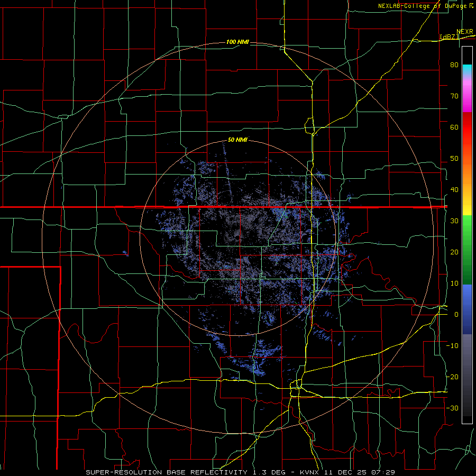Screen dimensions: 476x476
Task: Click the 60 value on the dBZ scale
Action: (454, 127)
